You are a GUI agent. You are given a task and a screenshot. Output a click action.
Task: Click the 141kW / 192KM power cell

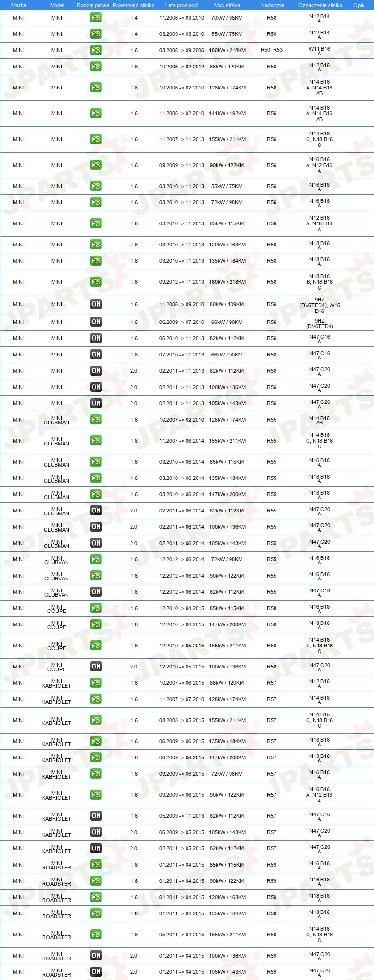click(227, 113)
